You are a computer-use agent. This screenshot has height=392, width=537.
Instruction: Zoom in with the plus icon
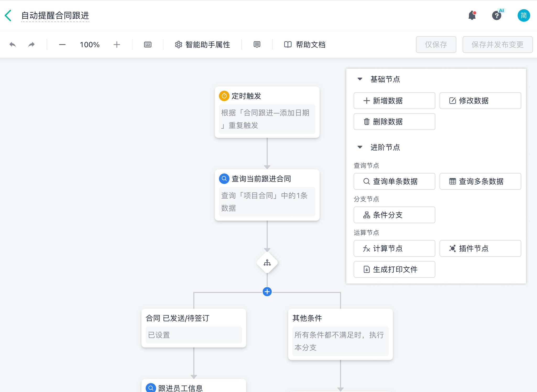117,45
